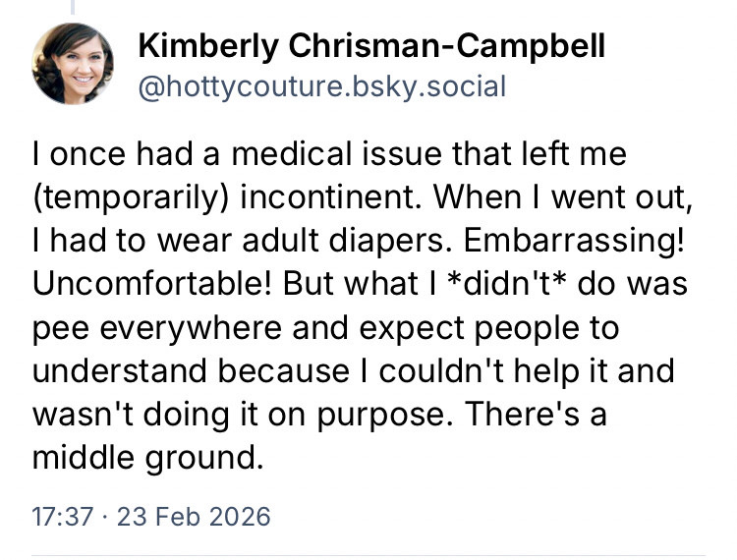Open Kimberly Chrisman-Campbell's profile avatar
Viewport: 737px width, 560px height.
point(74,64)
